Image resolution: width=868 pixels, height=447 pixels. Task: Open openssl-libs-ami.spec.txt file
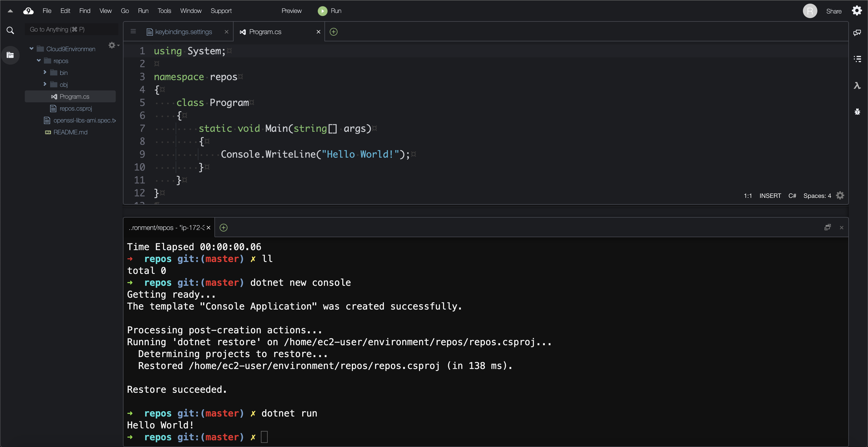(x=84, y=120)
